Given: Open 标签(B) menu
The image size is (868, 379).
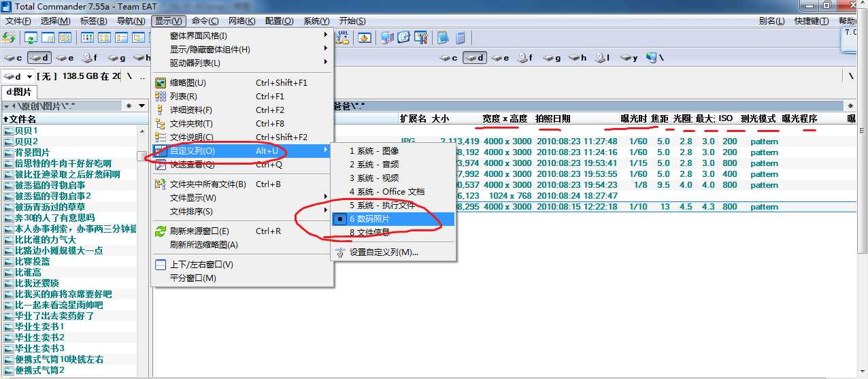Looking at the screenshot, I should tap(94, 21).
